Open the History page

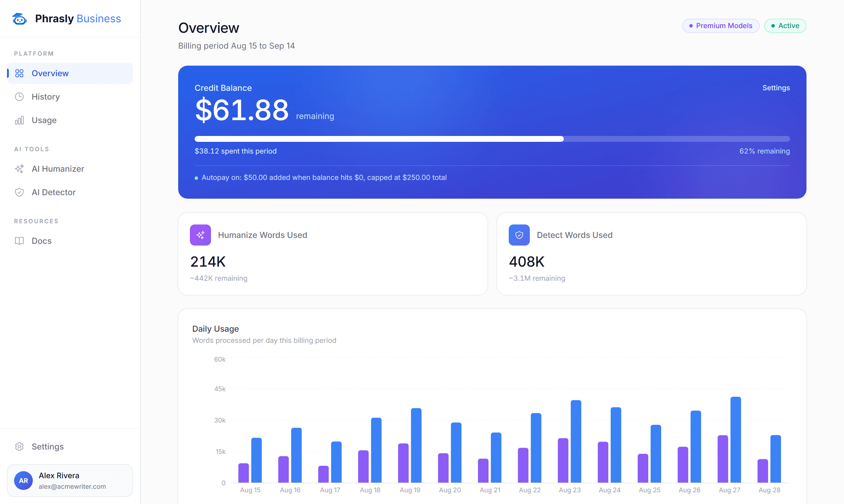70,97
